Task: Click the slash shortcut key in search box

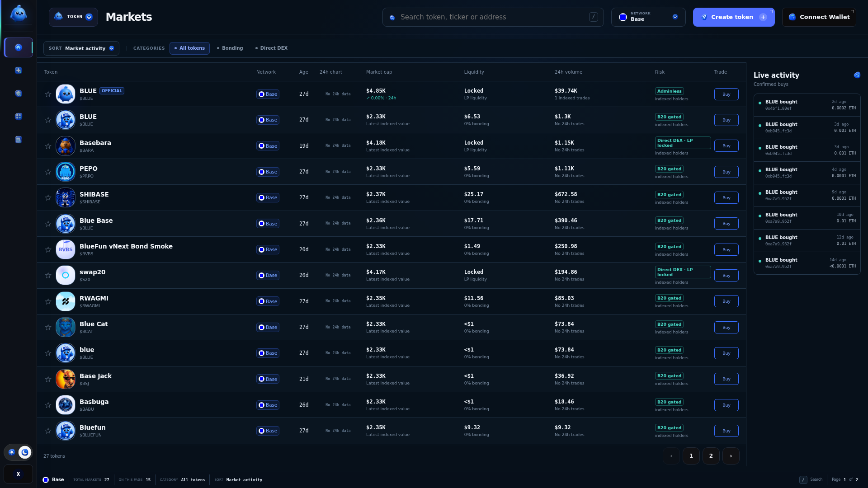Action: coord(594,17)
